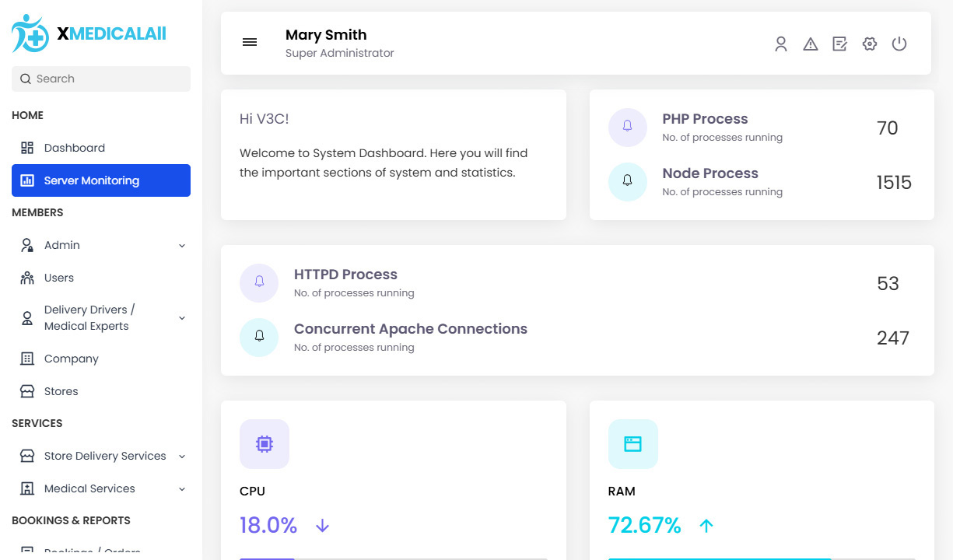Open the user profile icon in header
This screenshot has width=953, height=560.
click(781, 44)
